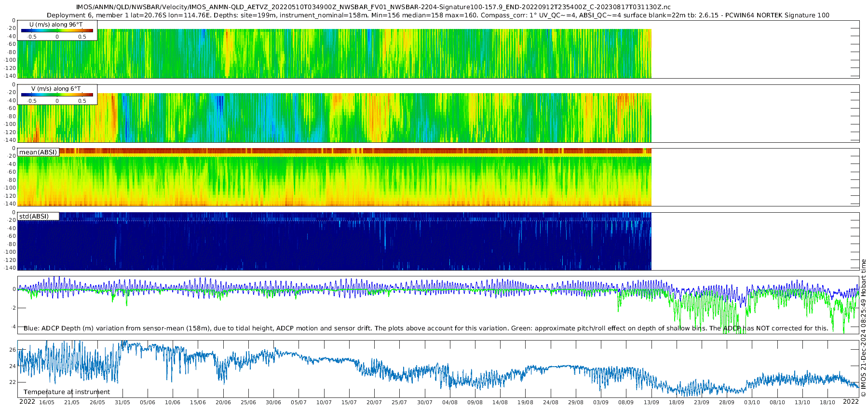Click the 'Temperature at instrument' label
Image resolution: width=868 pixels, height=410 pixels.
point(67,392)
